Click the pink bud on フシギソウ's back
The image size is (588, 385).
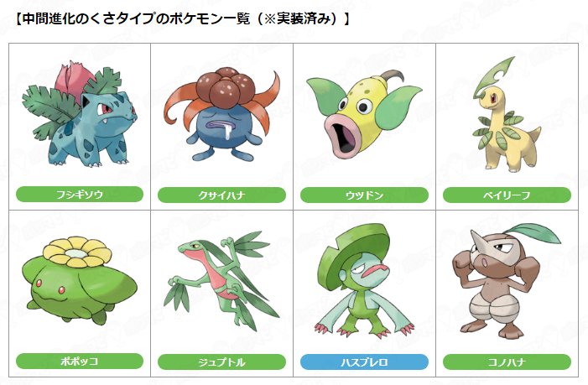tap(70, 81)
